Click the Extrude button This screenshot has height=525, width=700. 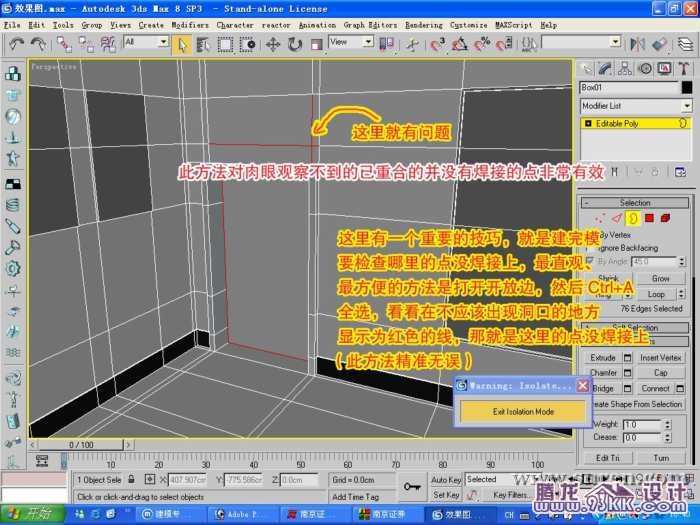click(x=603, y=358)
